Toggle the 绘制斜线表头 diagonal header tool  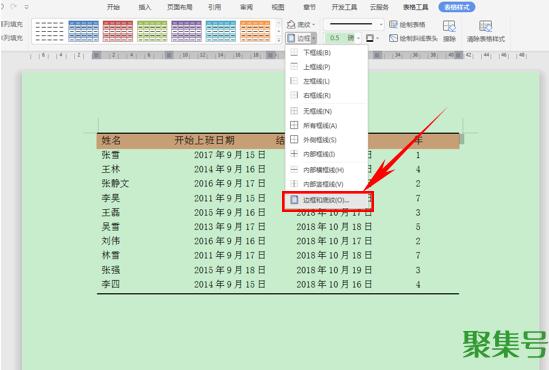[413, 38]
